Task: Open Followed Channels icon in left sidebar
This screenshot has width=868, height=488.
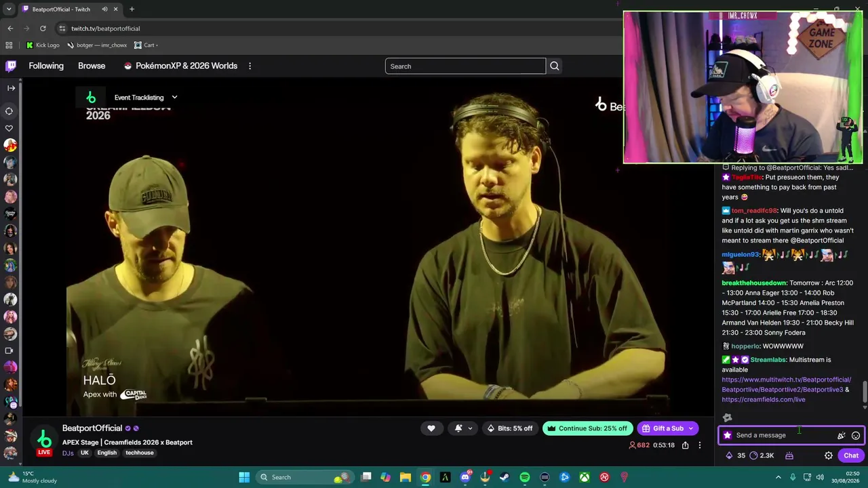Action: coord(9,128)
